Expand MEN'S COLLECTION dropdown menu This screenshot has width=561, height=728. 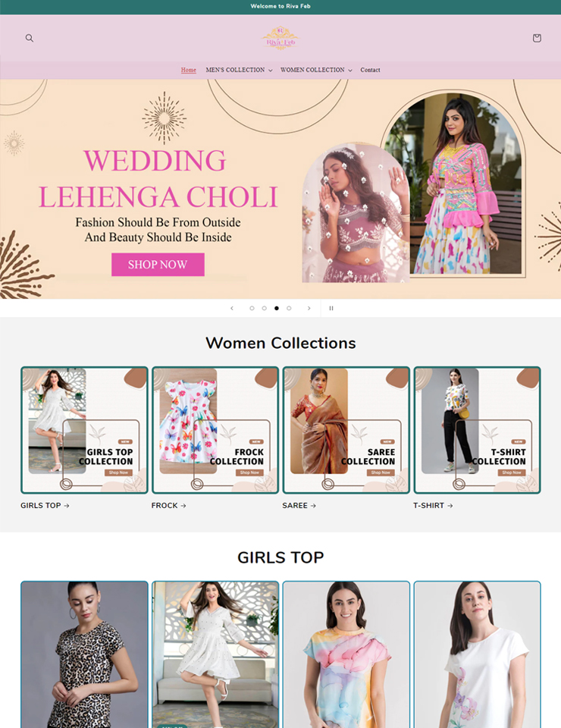239,70
